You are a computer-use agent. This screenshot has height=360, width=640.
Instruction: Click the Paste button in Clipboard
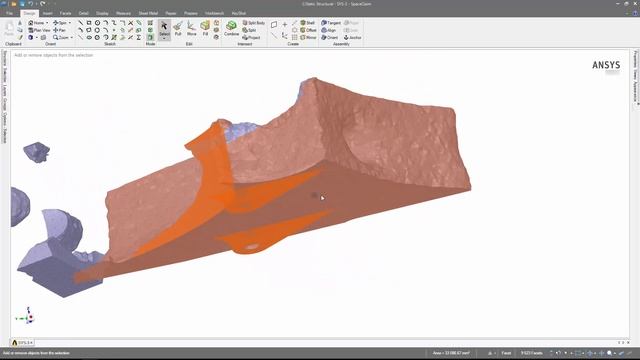coord(9,29)
